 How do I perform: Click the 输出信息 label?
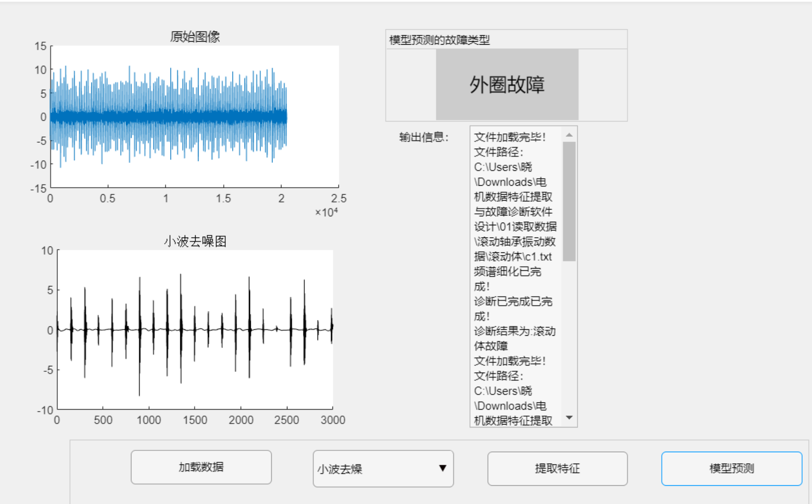pos(422,137)
